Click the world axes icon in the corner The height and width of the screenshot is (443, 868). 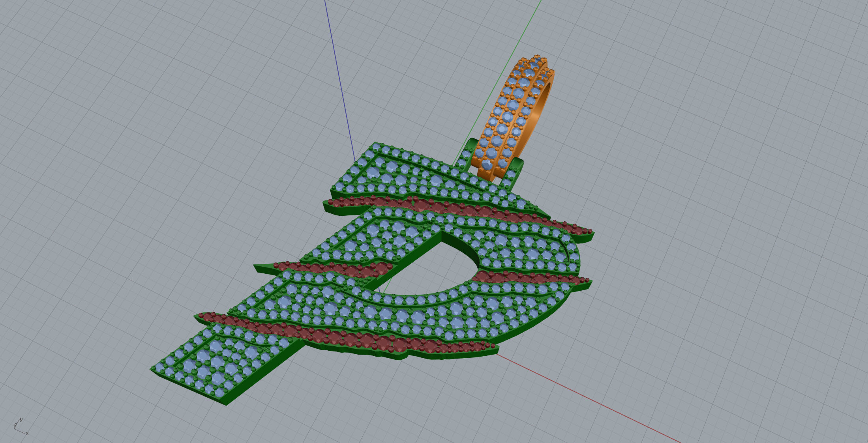pyautogui.click(x=21, y=427)
